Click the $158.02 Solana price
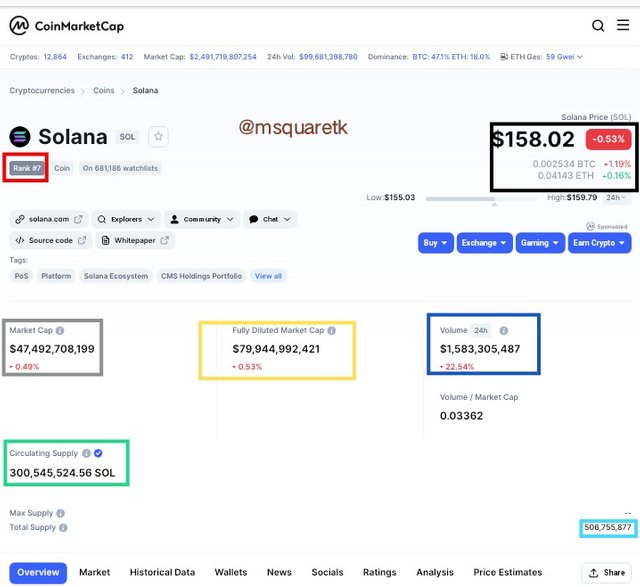Viewport: 640px width, 587px height. (x=533, y=139)
